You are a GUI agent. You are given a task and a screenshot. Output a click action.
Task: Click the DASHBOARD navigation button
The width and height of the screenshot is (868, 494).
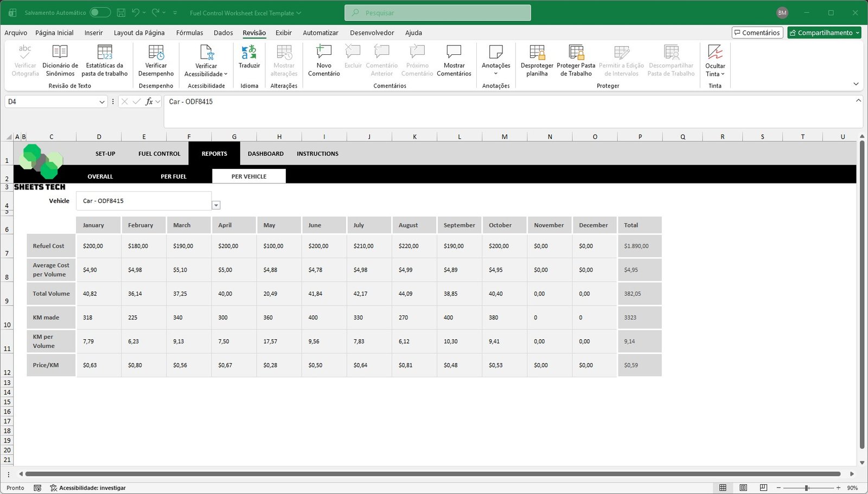tap(265, 154)
